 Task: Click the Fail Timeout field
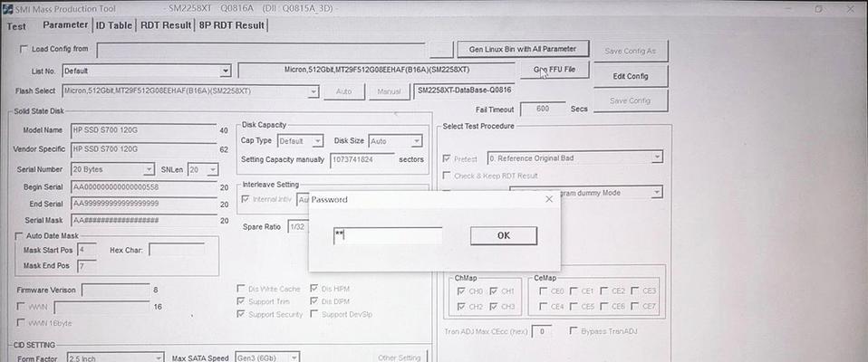543,109
